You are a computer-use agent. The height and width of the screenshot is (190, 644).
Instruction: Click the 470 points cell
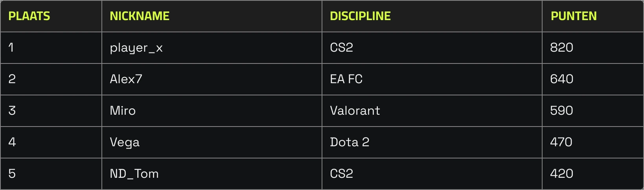(x=561, y=142)
